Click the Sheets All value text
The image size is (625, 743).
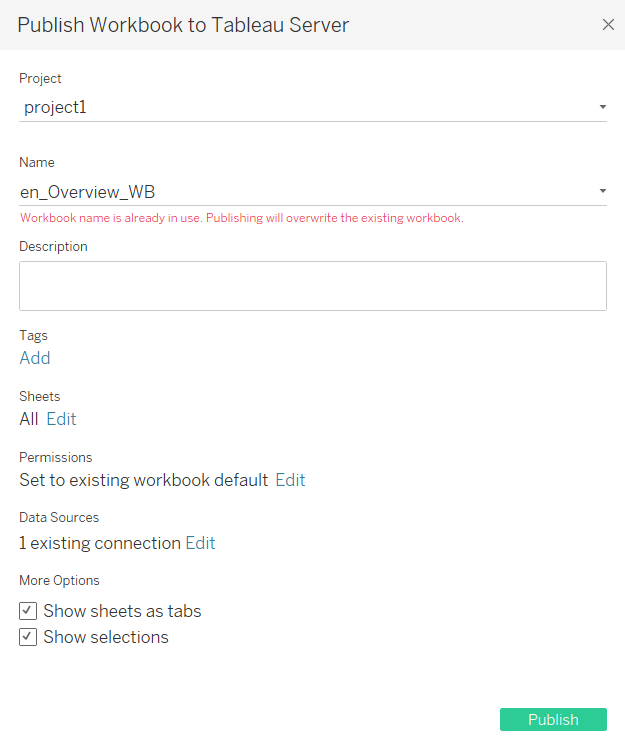[x=28, y=419]
